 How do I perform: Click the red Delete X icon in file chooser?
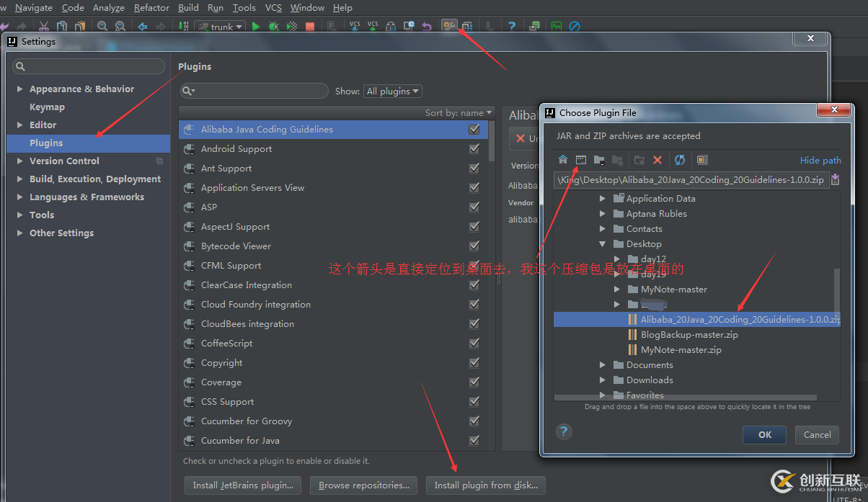657,160
